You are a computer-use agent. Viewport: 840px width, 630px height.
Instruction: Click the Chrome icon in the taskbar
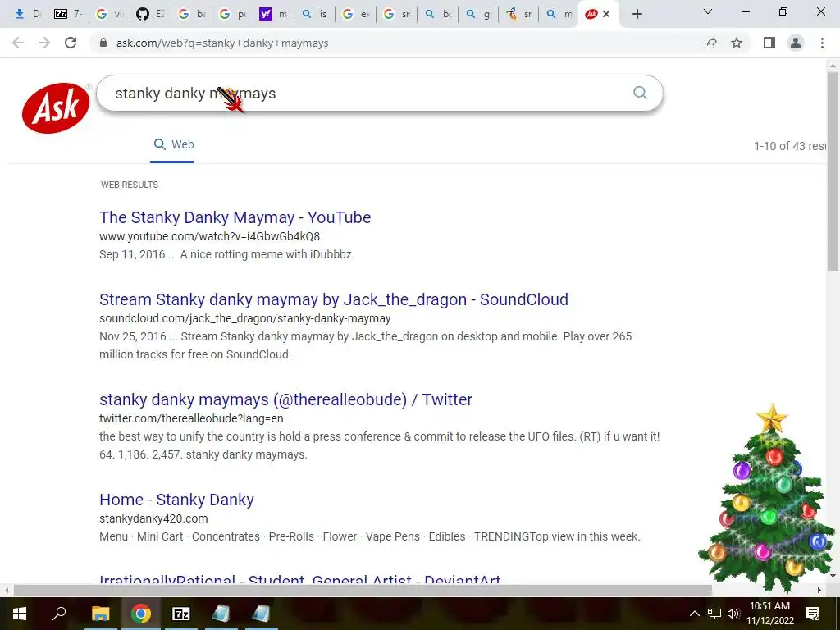point(141,614)
